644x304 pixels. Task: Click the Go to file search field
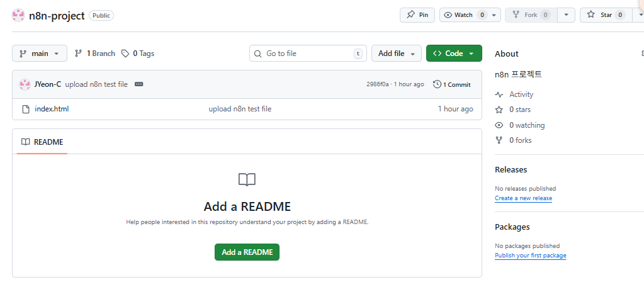(x=308, y=53)
